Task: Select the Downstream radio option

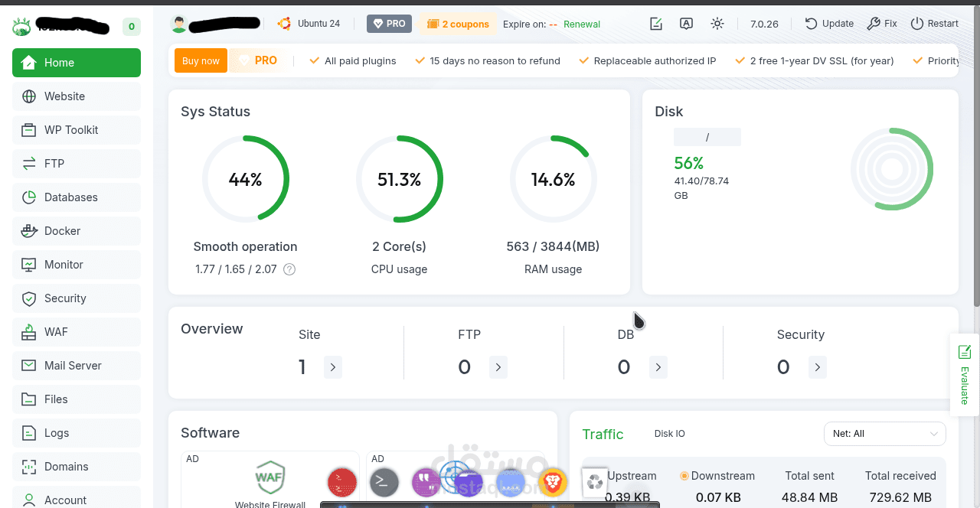Action: click(684, 476)
